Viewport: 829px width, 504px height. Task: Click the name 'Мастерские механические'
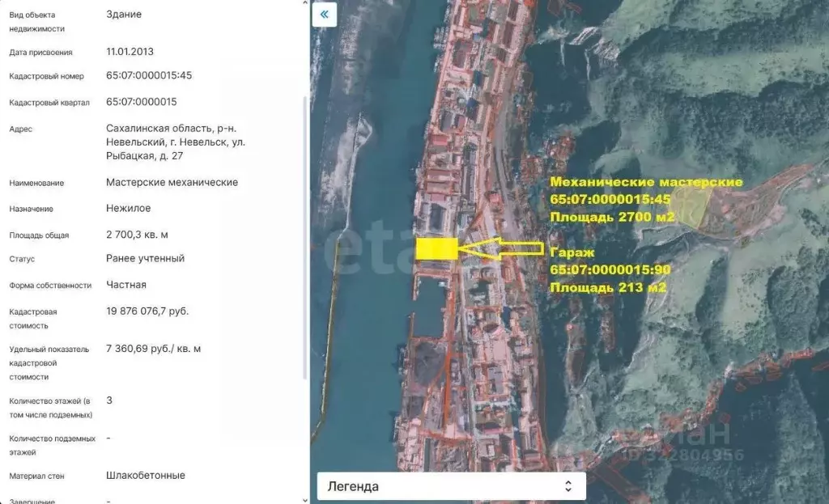pyautogui.click(x=172, y=182)
